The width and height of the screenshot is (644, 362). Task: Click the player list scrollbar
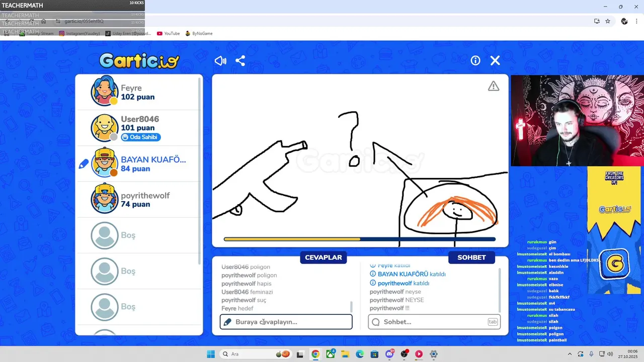[200, 171]
